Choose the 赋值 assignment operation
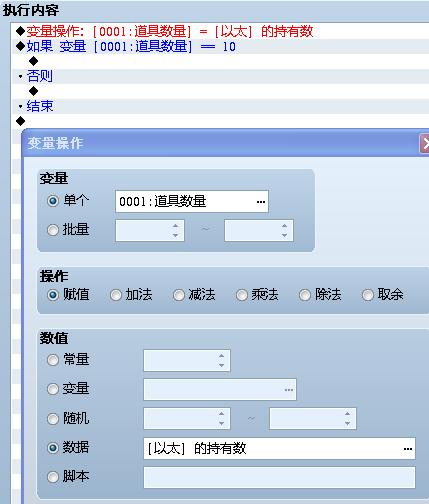 tap(53, 295)
